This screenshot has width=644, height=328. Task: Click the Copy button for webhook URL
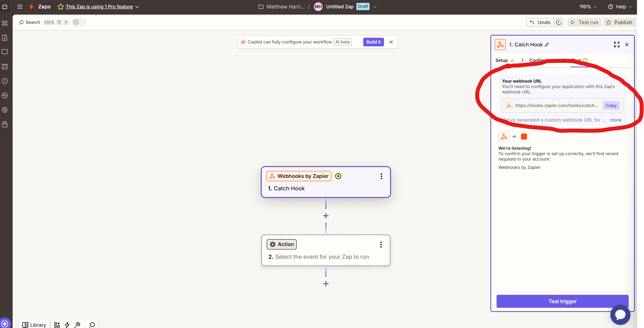(x=611, y=106)
